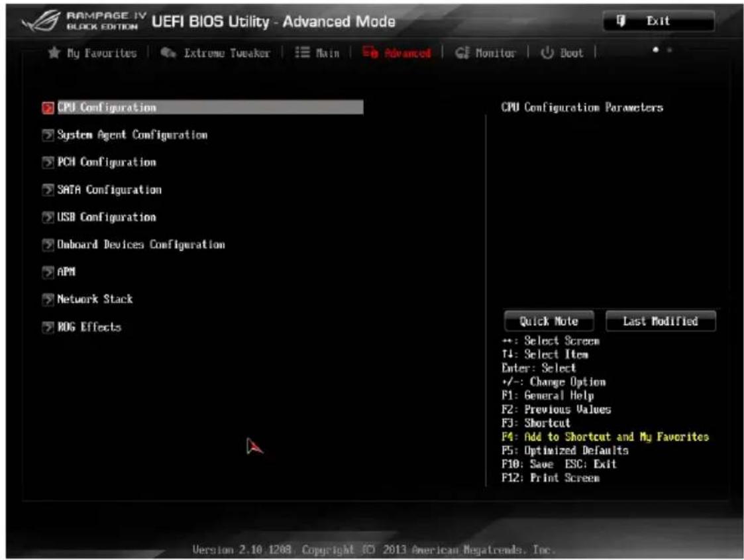Click the 'Enter: Select' hint
The height and width of the screenshot is (560, 744).
coord(539,368)
